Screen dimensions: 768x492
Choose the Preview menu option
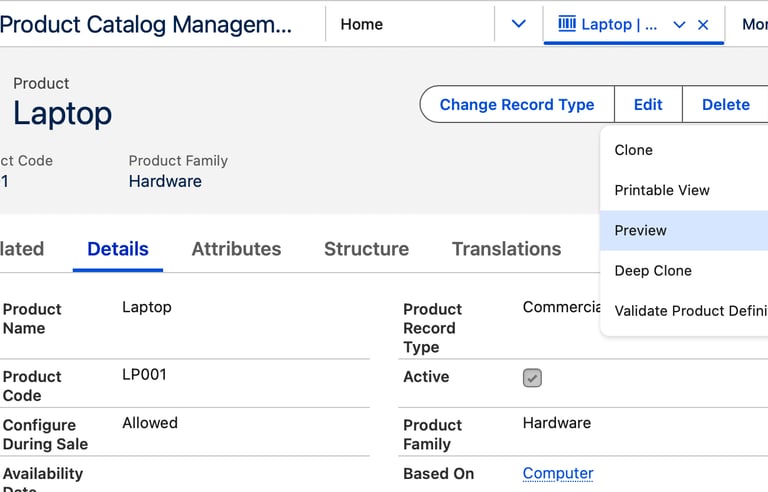point(640,230)
